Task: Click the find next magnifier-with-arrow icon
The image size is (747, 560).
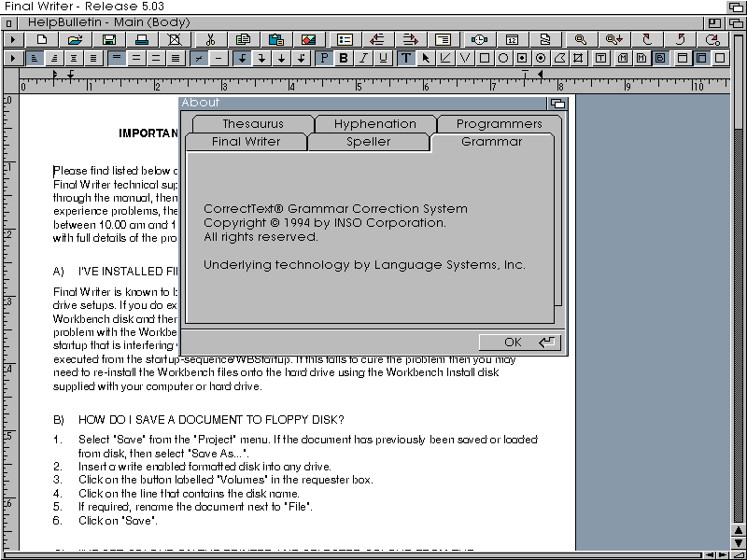Action: (614, 39)
